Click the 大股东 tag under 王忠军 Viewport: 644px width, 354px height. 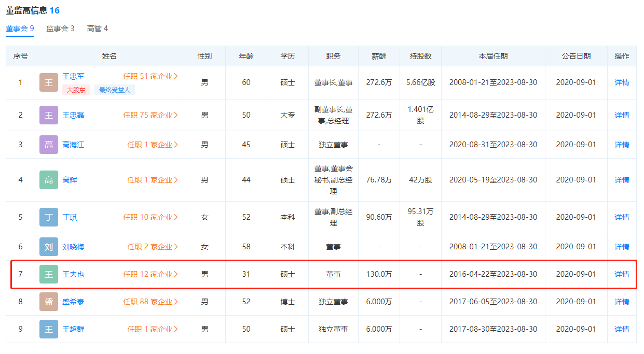point(76,90)
